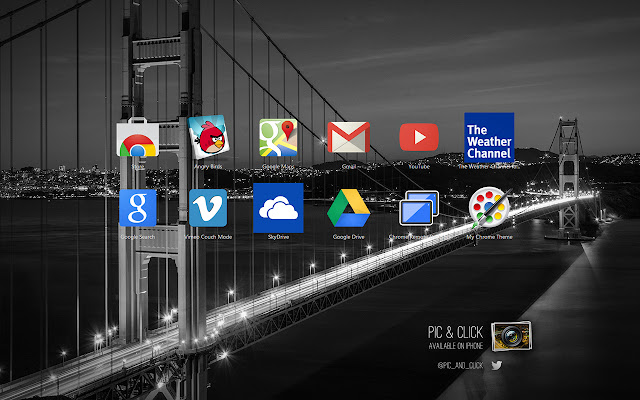640x400 pixels.
Task: Launch the Chrome Remote Desktop icon
Action: tap(419, 208)
